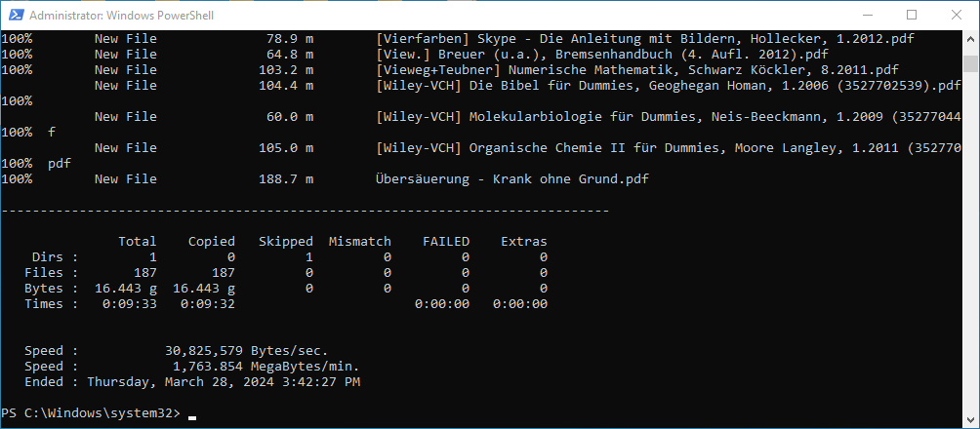This screenshot has height=429, width=980.
Task: Click the blinking cursor after the prompt
Action: (192, 415)
